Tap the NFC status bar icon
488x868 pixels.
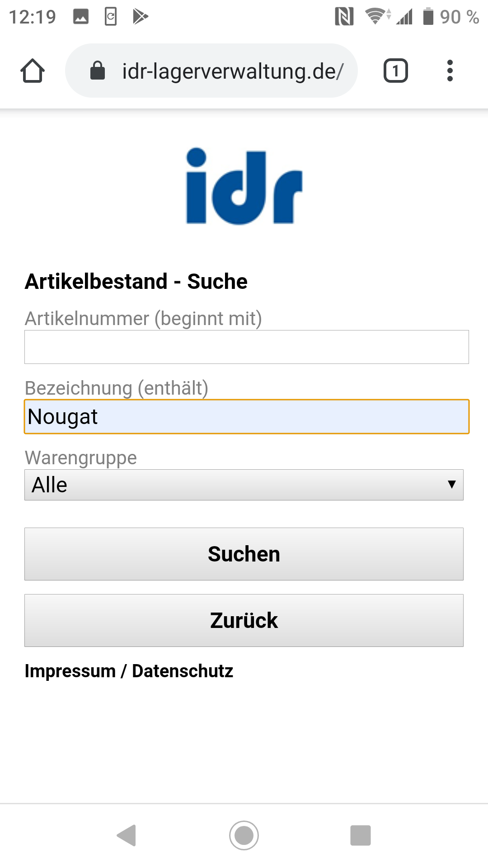(344, 17)
